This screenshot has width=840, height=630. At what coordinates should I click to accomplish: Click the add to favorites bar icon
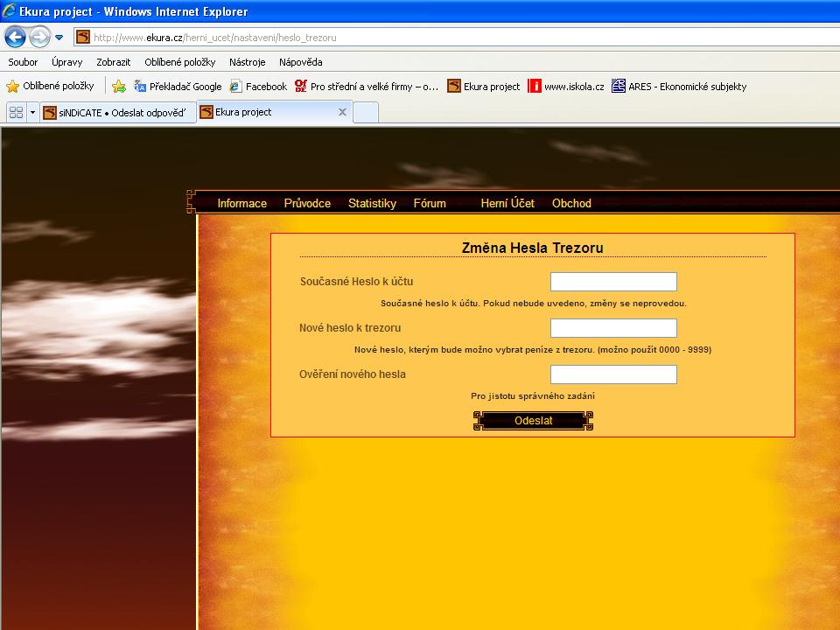pos(119,86)
